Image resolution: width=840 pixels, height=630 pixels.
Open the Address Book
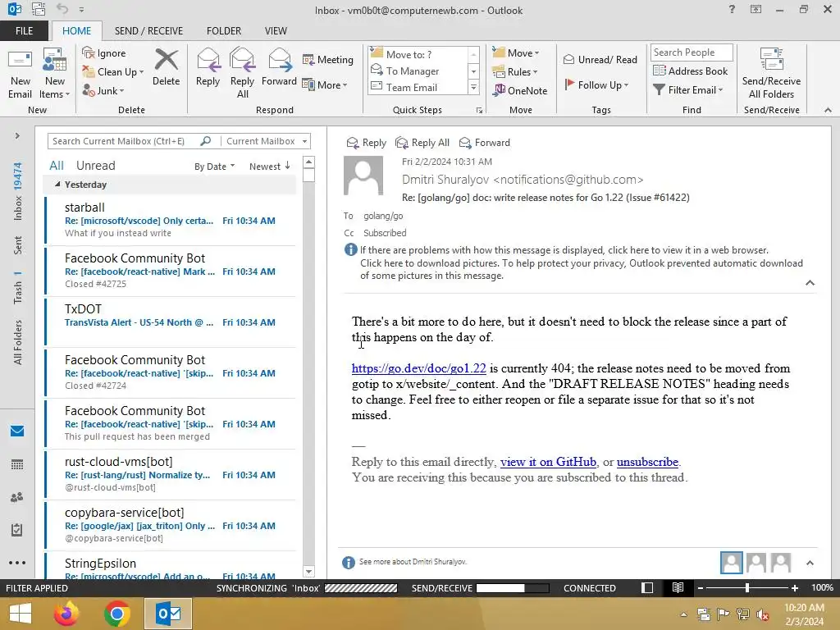point(690,71)
